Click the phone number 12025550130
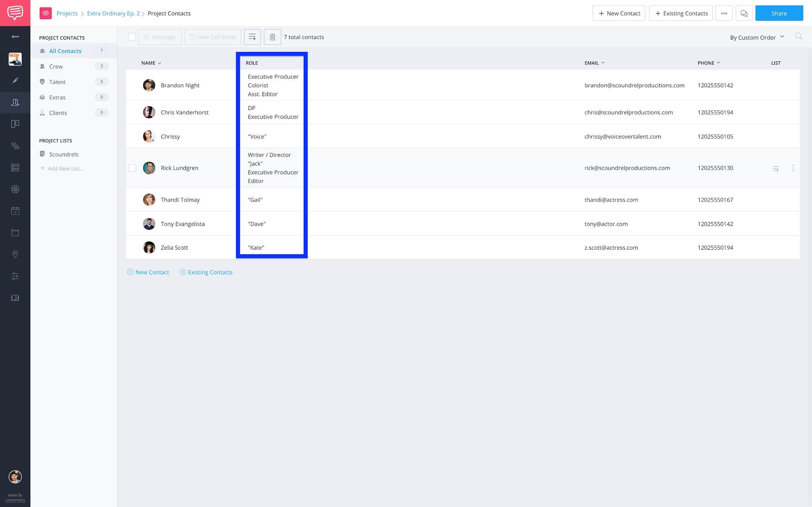Image resolution: width=812 pixels, height=507 pixels. [x=715, y=168]
